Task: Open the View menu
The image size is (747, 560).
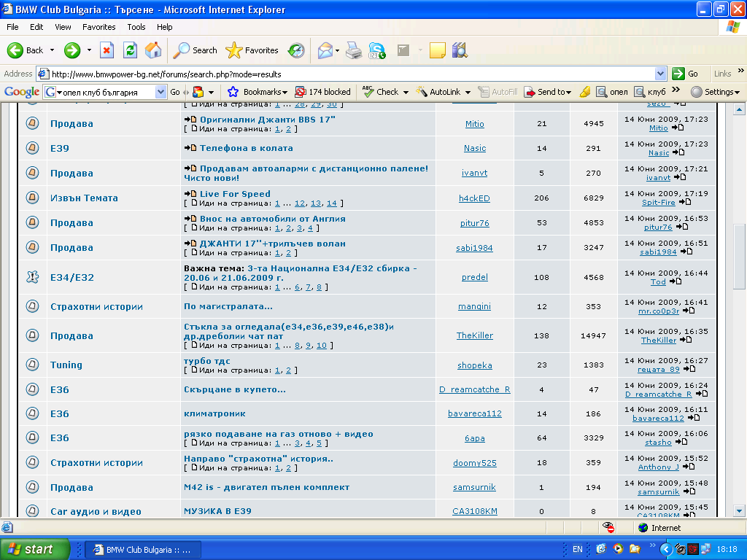Action: tap(63, 27)
